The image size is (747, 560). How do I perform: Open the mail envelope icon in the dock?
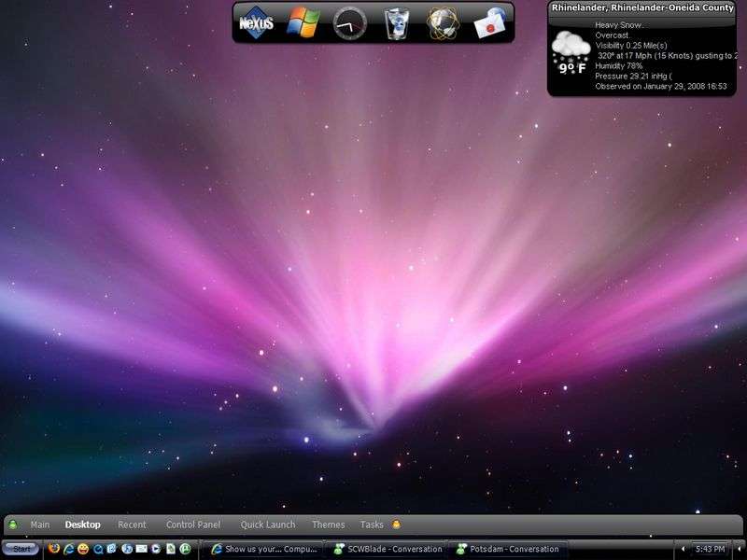click(x=489, y=23)
